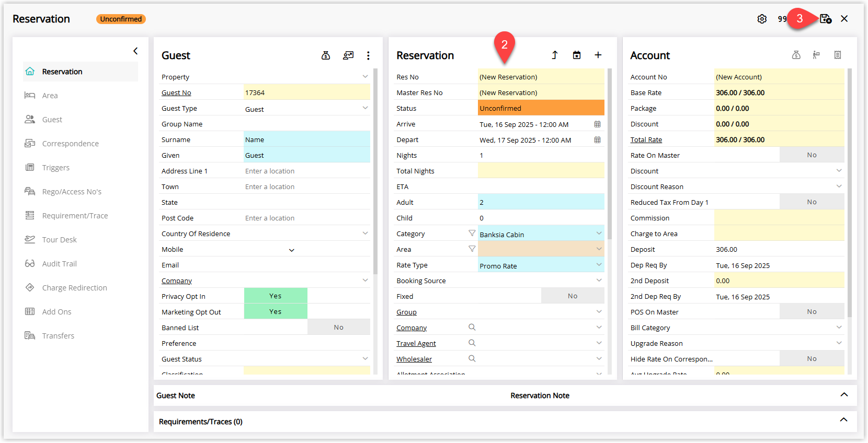Click the Guest No link
The image size is (868, 443).
click(176, 92)
